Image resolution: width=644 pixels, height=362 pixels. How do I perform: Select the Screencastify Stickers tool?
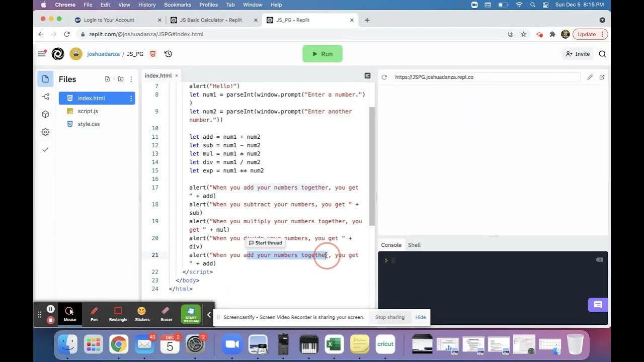(142, 313)
